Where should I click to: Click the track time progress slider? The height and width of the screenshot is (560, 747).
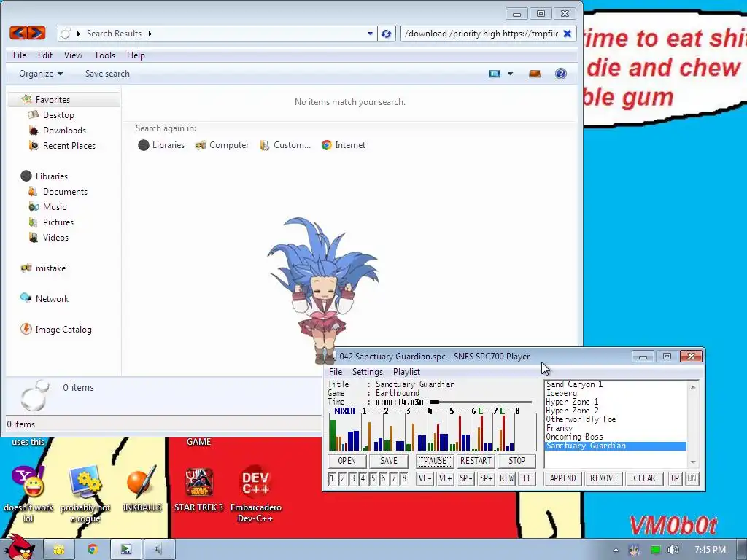click(x=480, y=402)
